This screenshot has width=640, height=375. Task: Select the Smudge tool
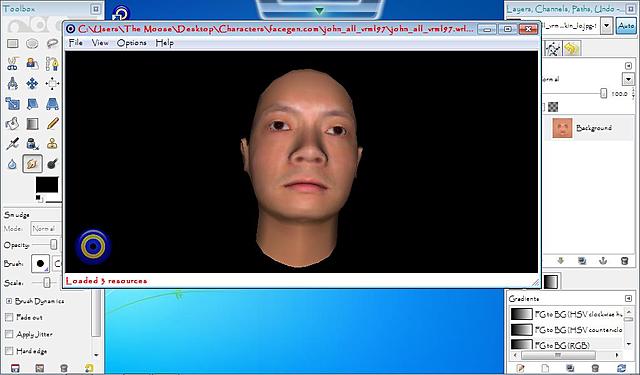tap(32, 164)
